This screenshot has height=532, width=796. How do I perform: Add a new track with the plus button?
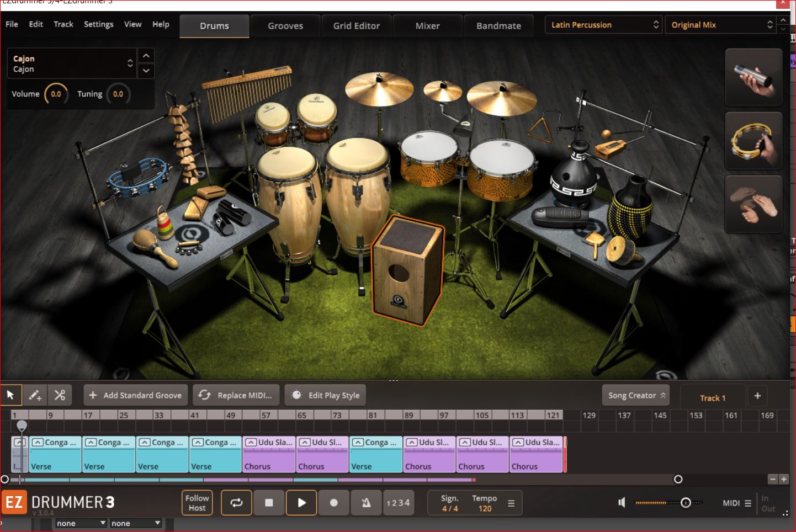[757, 396]
